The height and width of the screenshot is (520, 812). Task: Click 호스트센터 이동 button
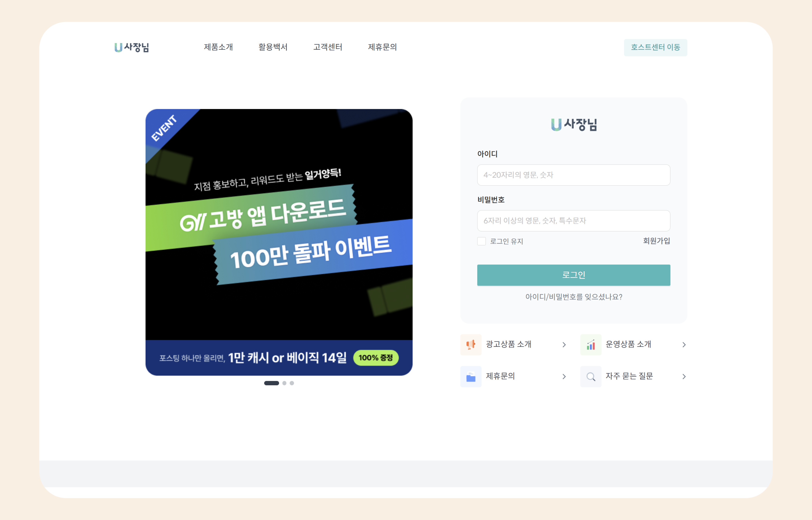(x=655, y=47)
